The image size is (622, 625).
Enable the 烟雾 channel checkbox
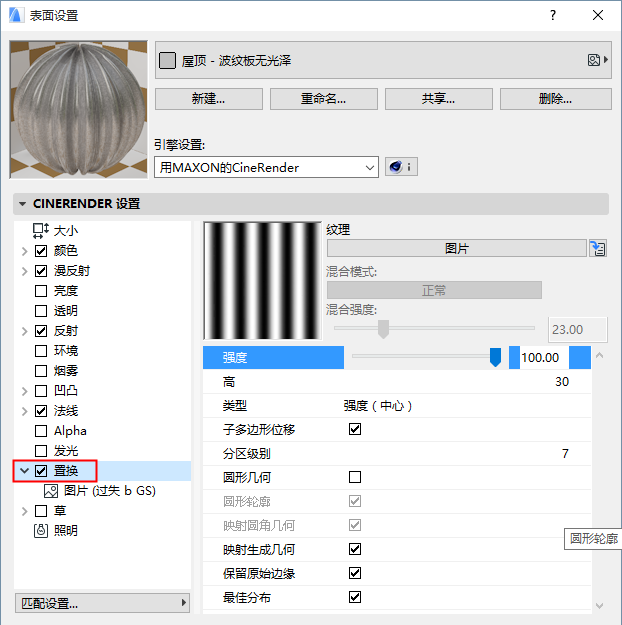(x=41, y=371)
